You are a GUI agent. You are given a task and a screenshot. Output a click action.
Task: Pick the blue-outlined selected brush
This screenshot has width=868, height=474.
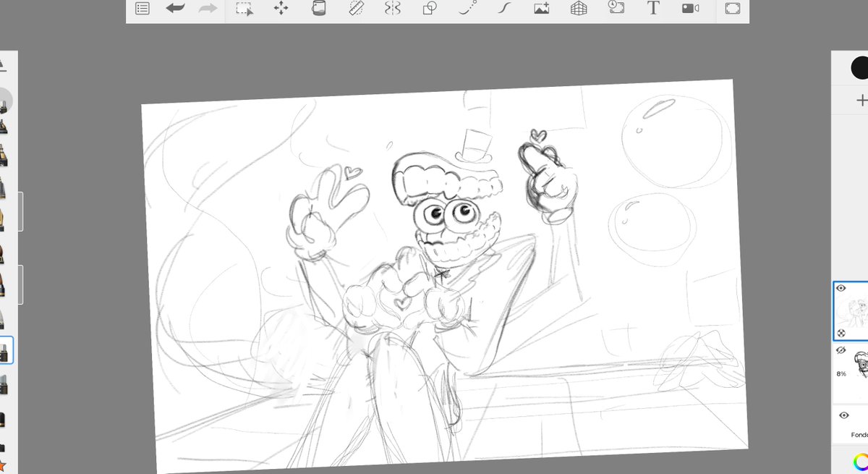pyautogui.click(x=5, y=350)
